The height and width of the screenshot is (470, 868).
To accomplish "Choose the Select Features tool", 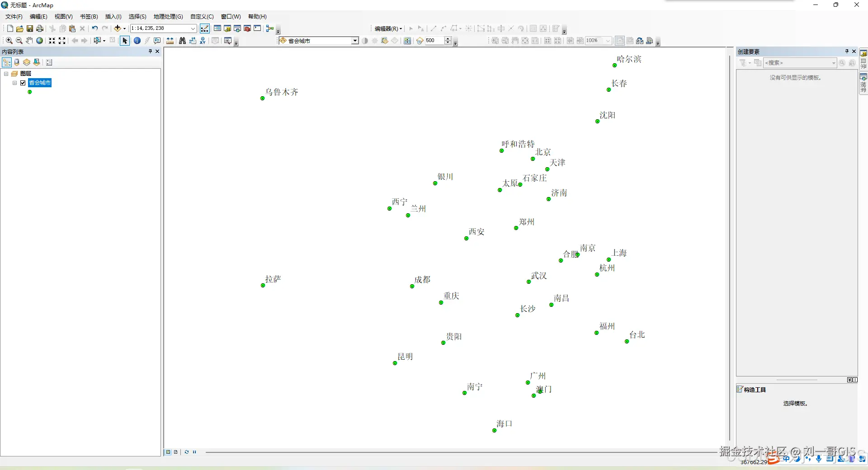I will tap(97, 41).
